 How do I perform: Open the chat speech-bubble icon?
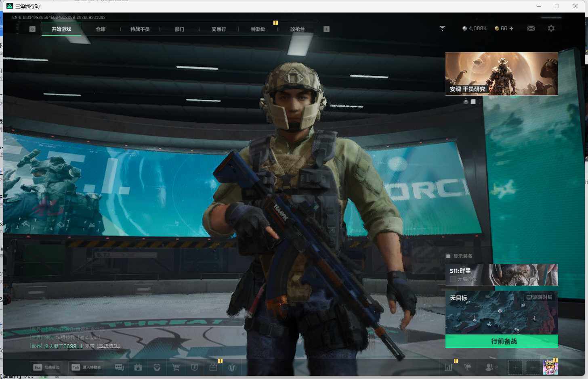(119, 367)
